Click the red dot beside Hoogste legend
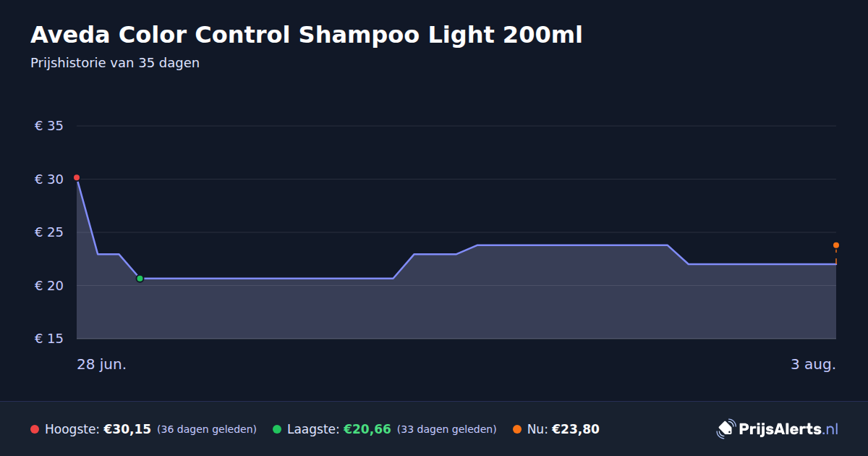The image size is (868, 456). pos(35,429)
